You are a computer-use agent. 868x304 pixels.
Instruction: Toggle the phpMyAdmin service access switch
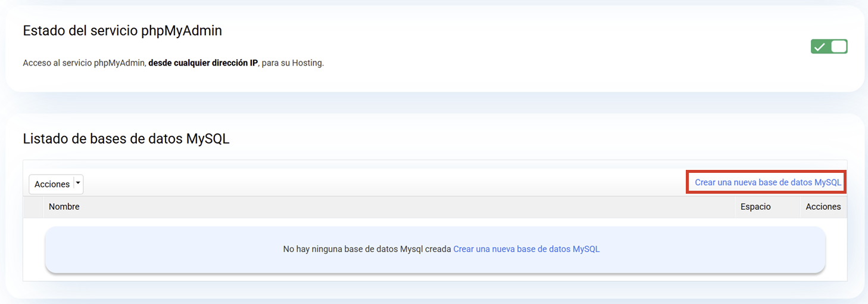point(829,46)
